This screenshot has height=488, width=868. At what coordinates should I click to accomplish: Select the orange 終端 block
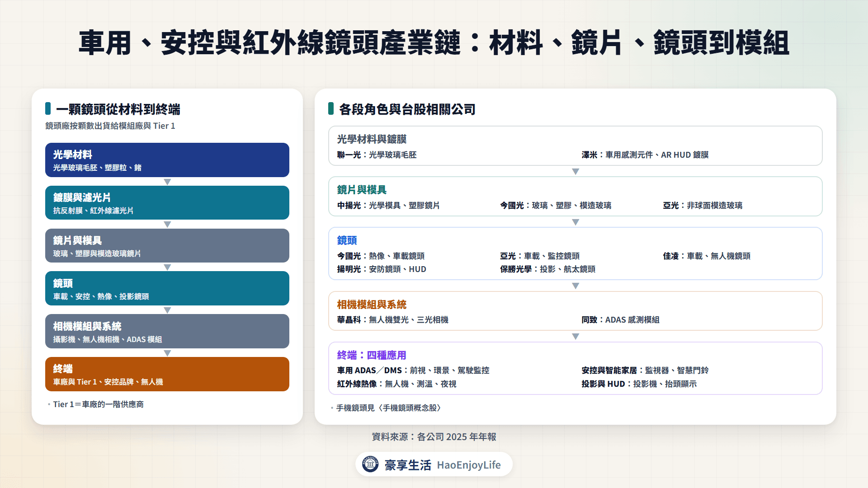click(167, 374)
